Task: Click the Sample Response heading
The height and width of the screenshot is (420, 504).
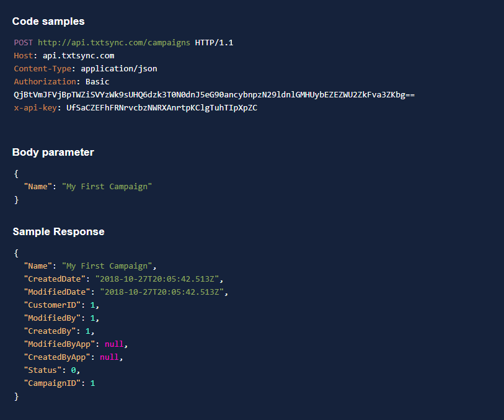Action: tap(59, 231)
